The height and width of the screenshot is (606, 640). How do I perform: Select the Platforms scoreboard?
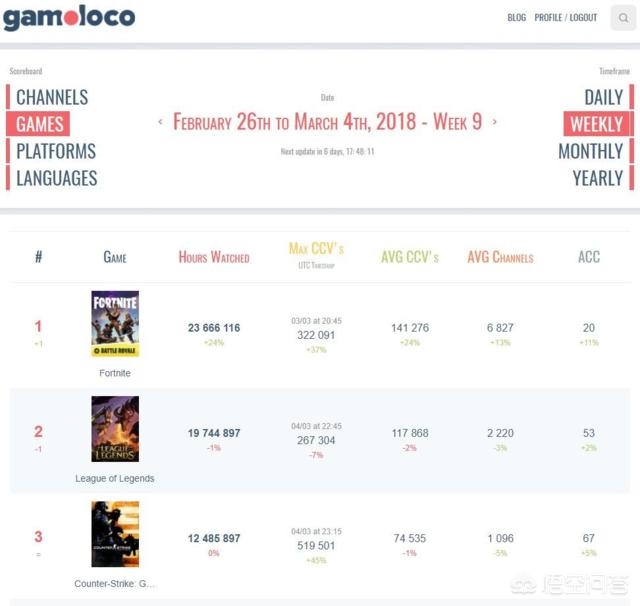click(56, 151)
